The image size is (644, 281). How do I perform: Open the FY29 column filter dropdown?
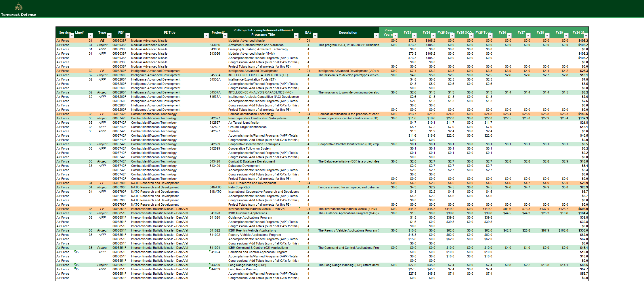coord(566,36)
